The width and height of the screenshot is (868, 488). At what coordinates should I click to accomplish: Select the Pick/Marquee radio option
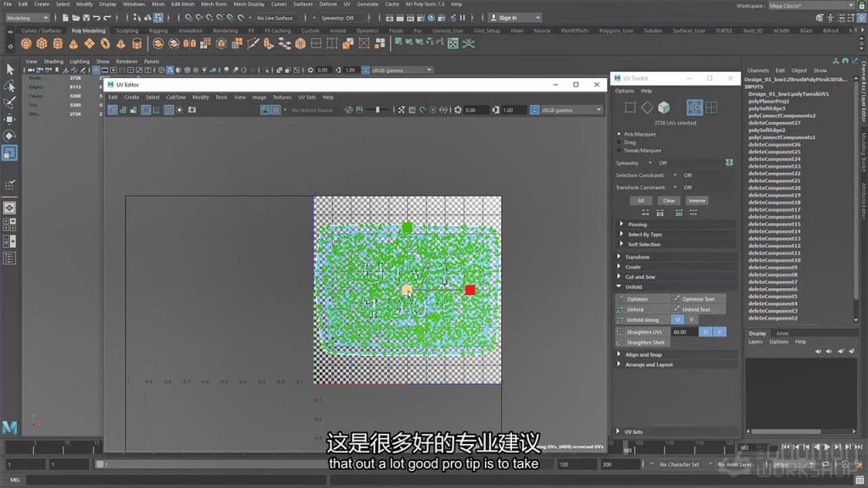(619, 134)
